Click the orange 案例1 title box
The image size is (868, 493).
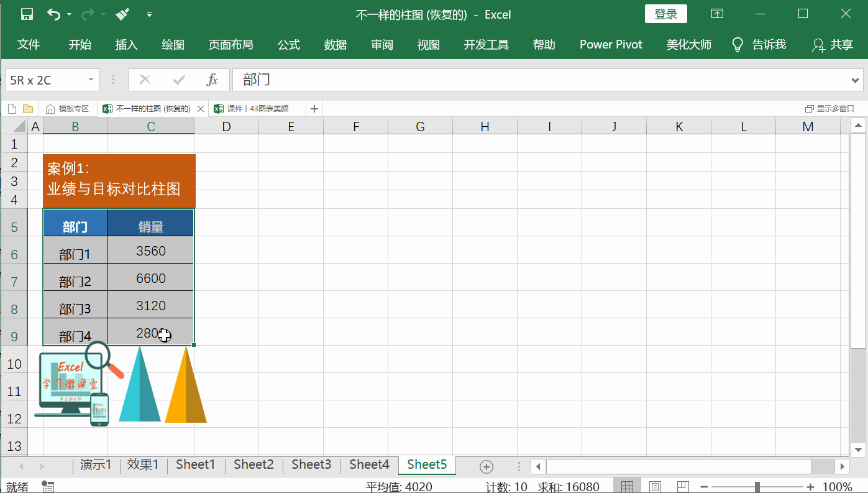(x=119, y=180)
